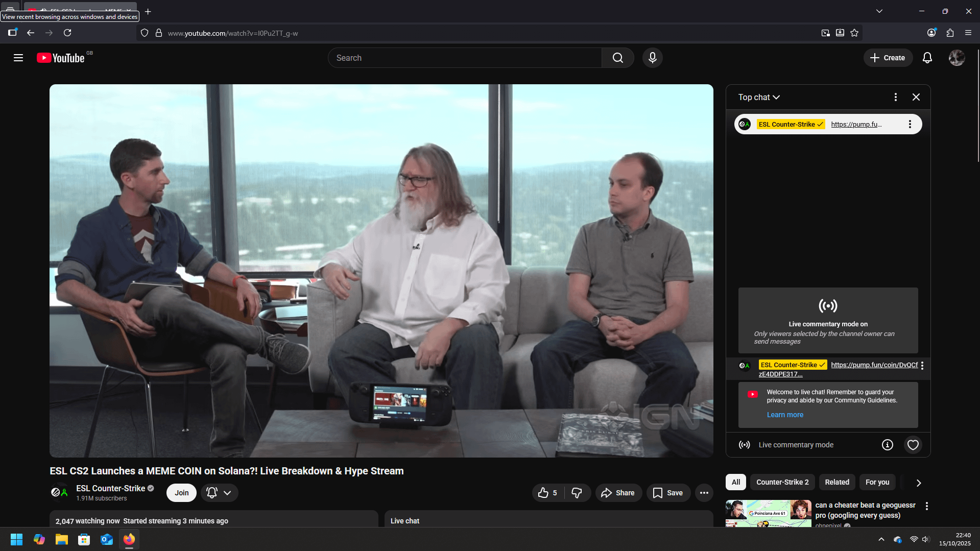Viewport: 980px width, 551px height.
Task: Save the video to a playlist
Action: point(668,493)
